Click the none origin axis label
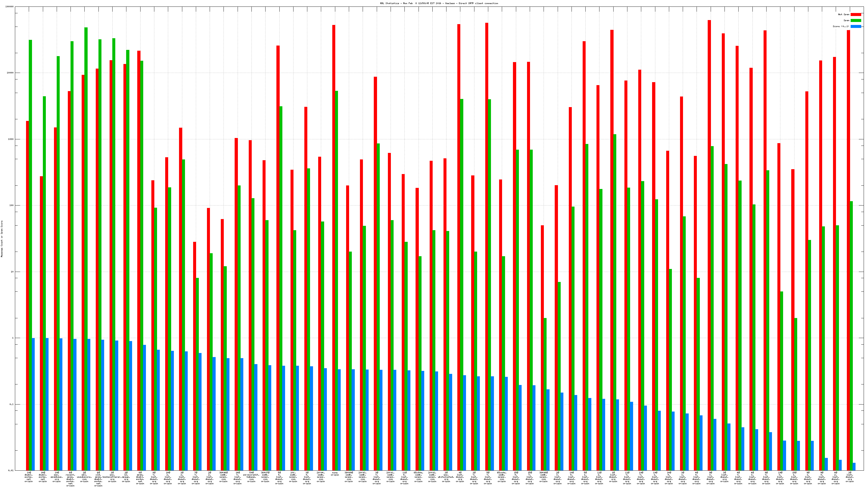Screen dimensions: 868x488 coord(335,474)
